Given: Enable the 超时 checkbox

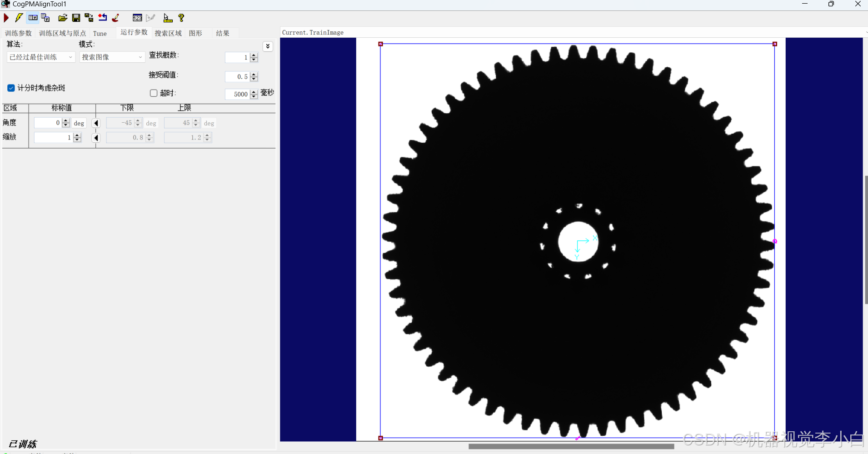Looking at the screenshot, I should (154, 93).
